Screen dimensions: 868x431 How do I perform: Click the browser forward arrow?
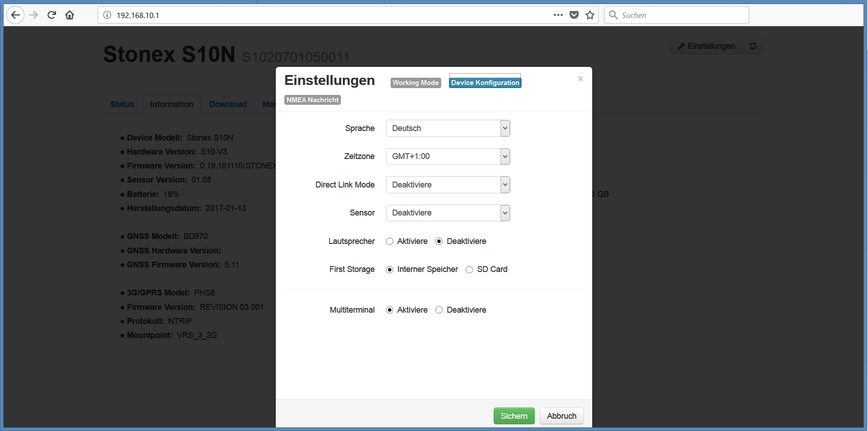pos(33,15)
